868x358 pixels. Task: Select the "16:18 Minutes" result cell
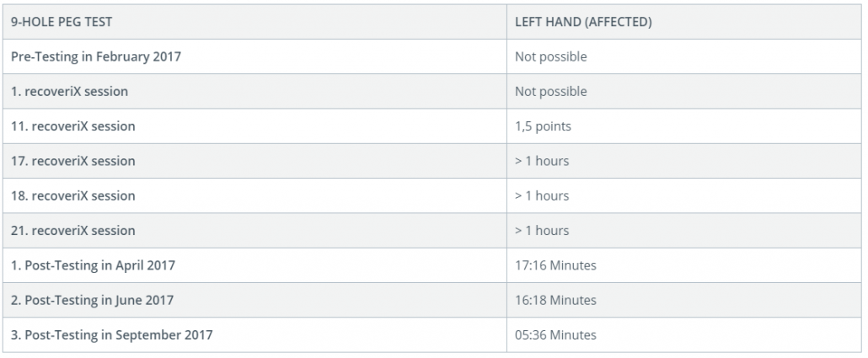[555, 300]
